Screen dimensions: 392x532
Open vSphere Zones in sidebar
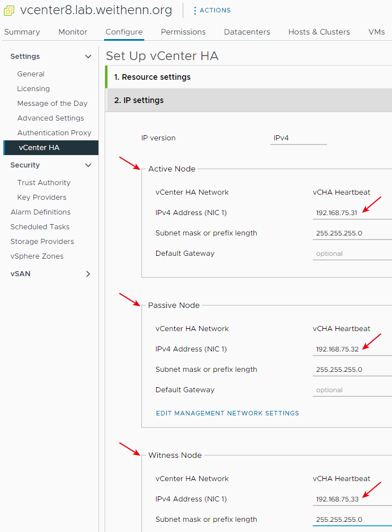[x=37, y=256]
